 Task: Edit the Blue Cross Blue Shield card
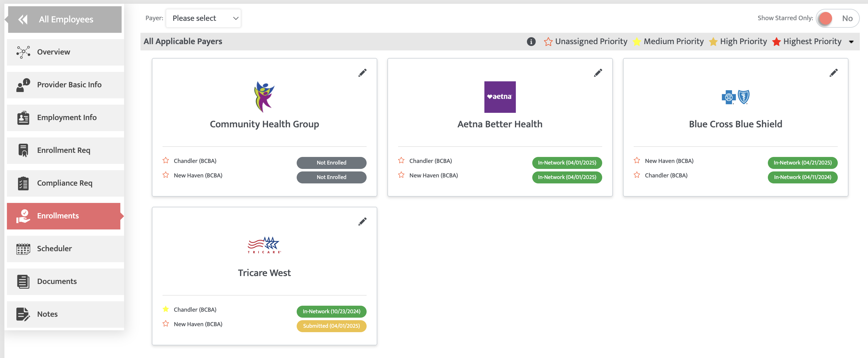click(833, 73)
